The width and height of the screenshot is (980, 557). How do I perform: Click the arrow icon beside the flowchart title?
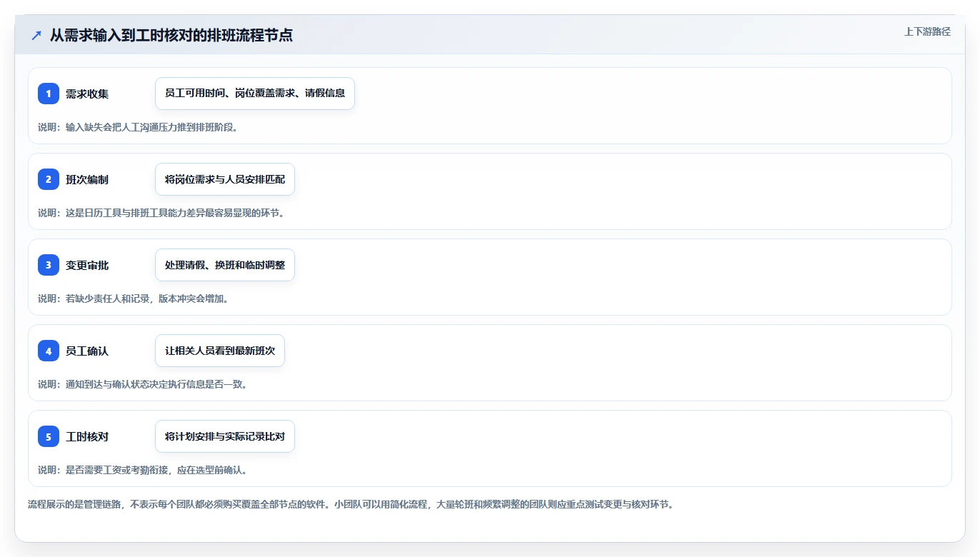[36, 35]
